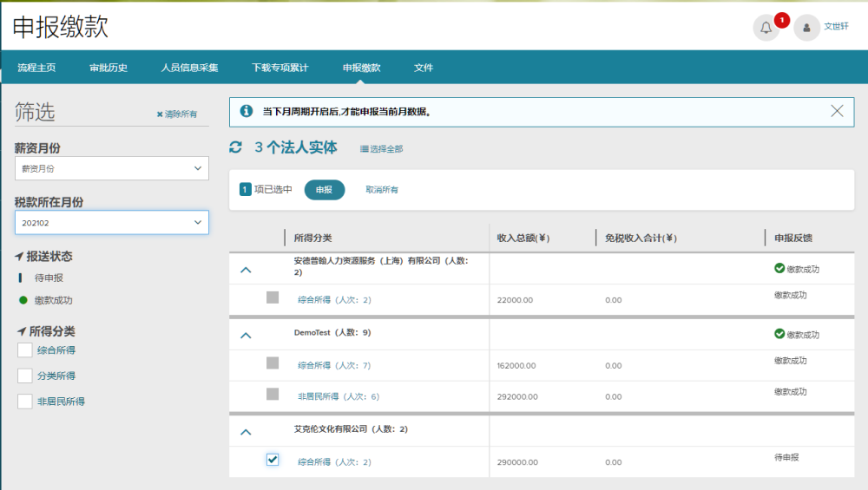Go to the 申报缴款 tab
868x490 pixels.
coord(361,68)
